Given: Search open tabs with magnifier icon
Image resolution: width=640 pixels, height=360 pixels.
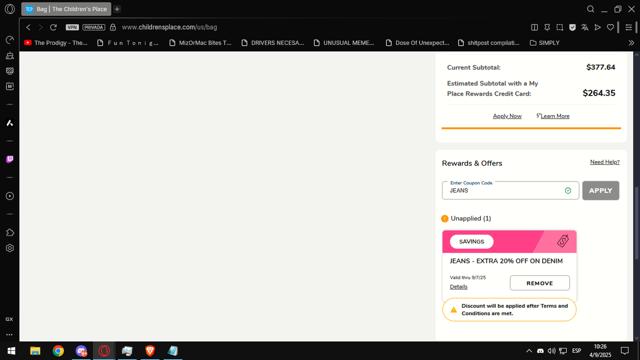Looking at the screenshot, I should click(x=590, y=9).
